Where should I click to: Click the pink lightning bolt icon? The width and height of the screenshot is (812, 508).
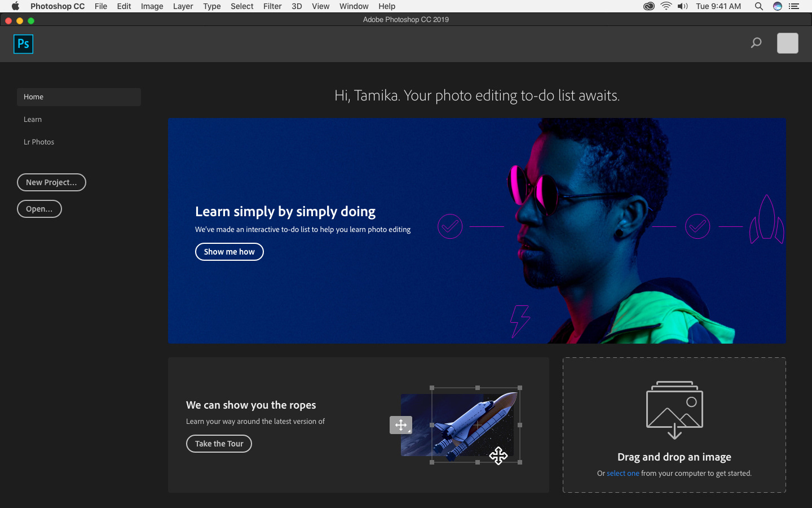click(x=520, y=322)
